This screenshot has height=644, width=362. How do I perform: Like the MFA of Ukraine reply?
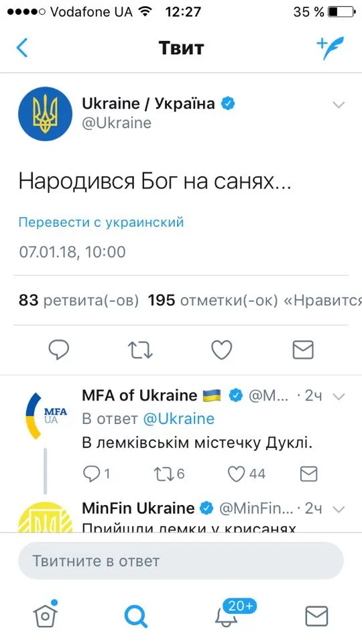tap(246, 474)
